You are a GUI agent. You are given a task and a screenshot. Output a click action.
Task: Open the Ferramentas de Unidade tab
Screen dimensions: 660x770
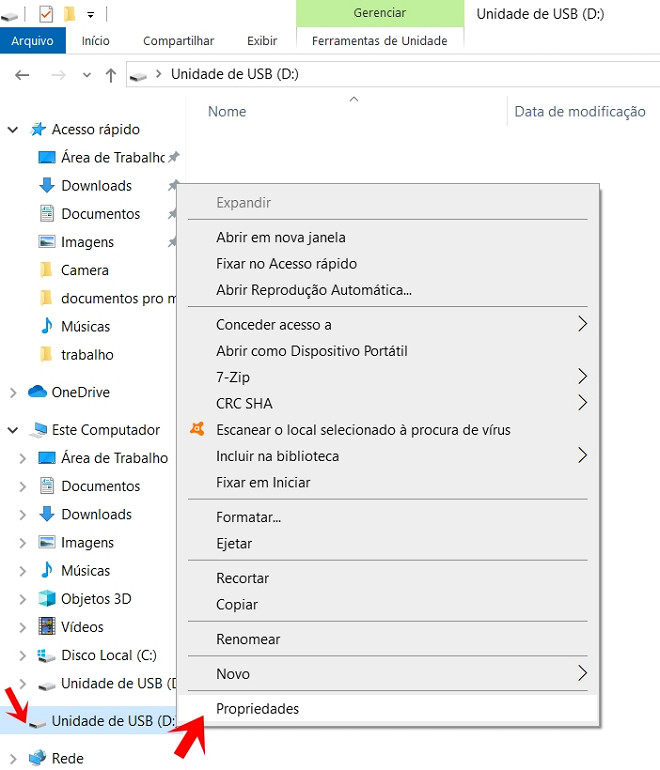(x=380, y=40)
